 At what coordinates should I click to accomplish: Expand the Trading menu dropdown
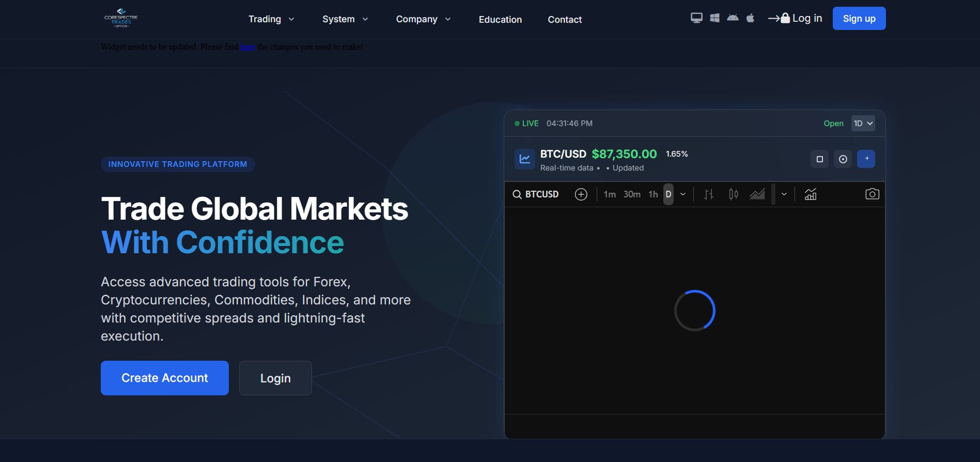(x=271, y=19)
